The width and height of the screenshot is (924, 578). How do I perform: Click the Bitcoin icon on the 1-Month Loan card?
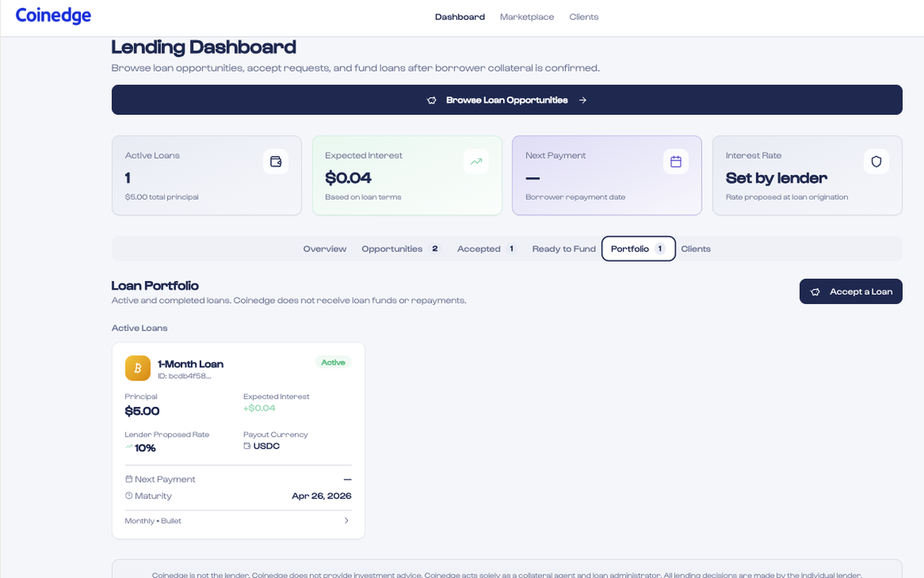pos(138,368)
